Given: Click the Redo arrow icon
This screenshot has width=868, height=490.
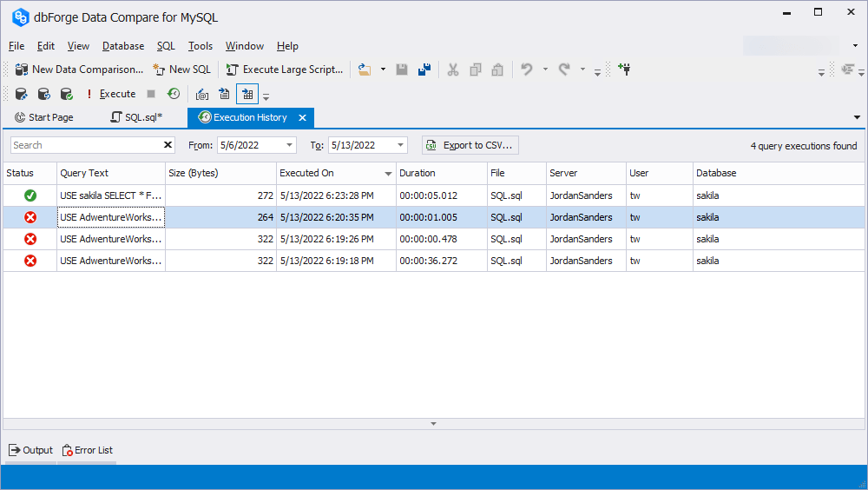Looking at the screenshot, I should [564, 70].
